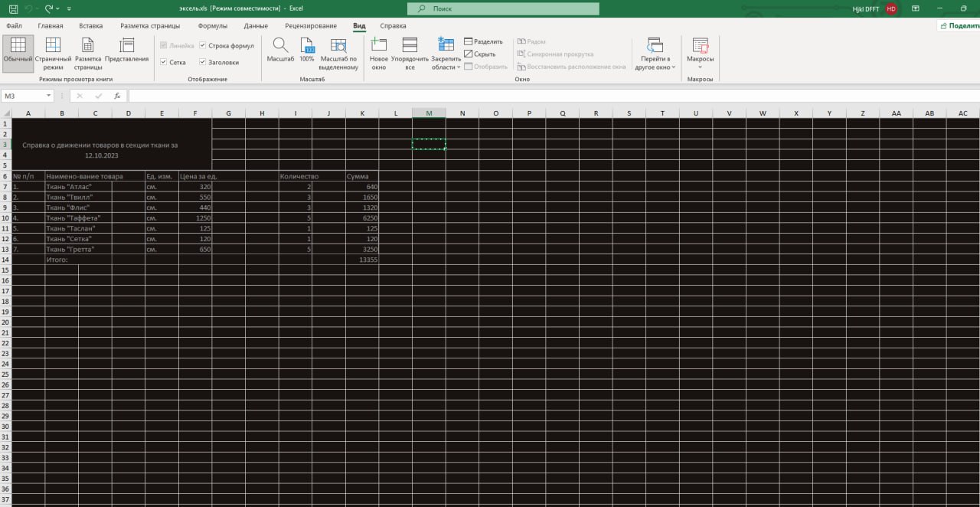Select column header K

click(362, 113)
